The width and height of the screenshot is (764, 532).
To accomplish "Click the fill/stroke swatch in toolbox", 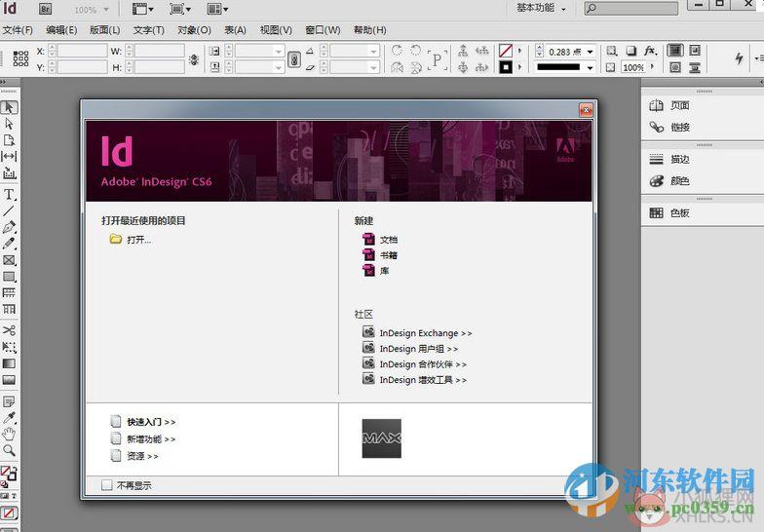I will coord(8,473).
